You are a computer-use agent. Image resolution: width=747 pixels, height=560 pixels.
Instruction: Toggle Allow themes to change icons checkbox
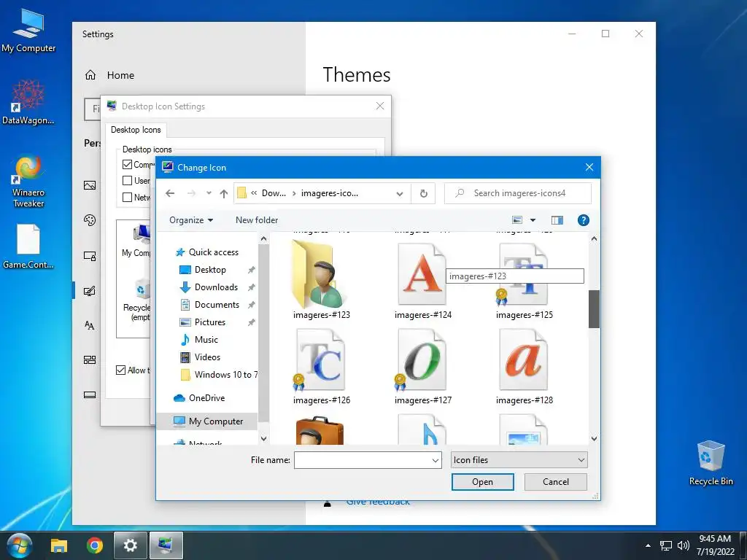121,370
